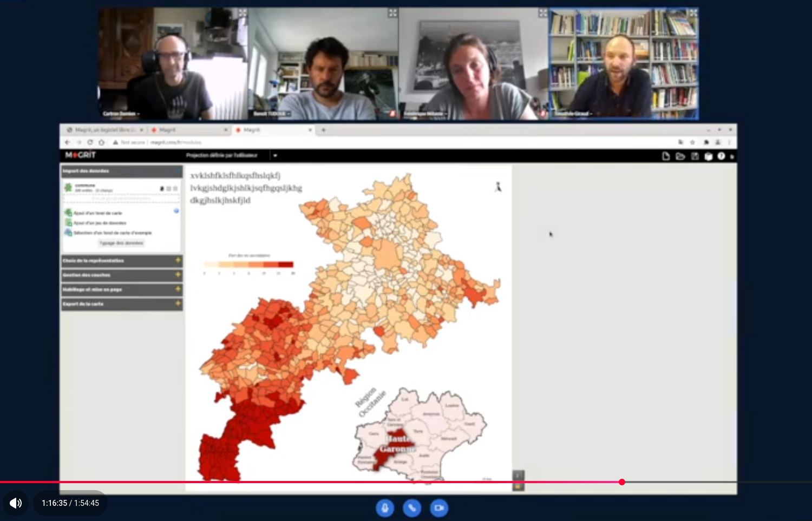Screen dimensions: 812x521
Task: Save the project via the floppy disk icon
Action: 695,156
